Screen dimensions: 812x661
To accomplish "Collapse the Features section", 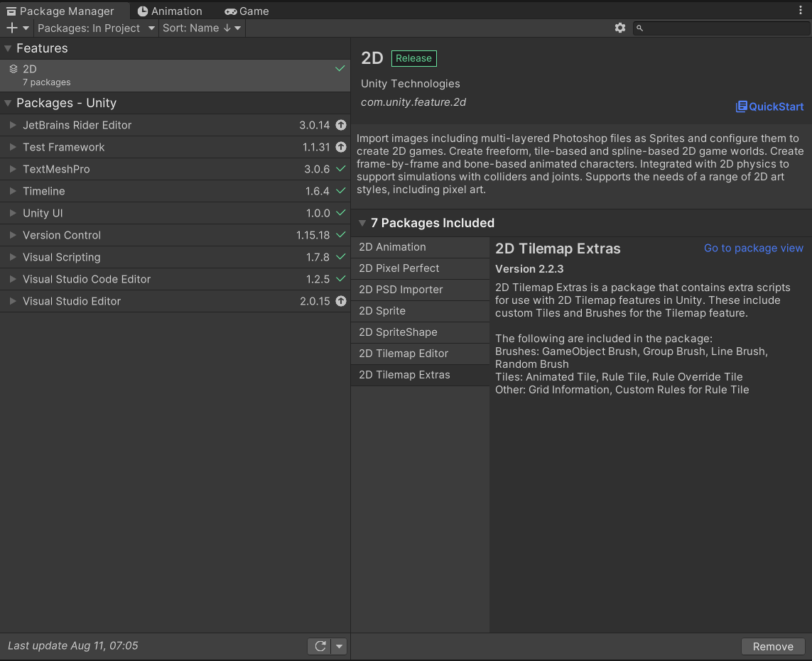I will 8,48.
